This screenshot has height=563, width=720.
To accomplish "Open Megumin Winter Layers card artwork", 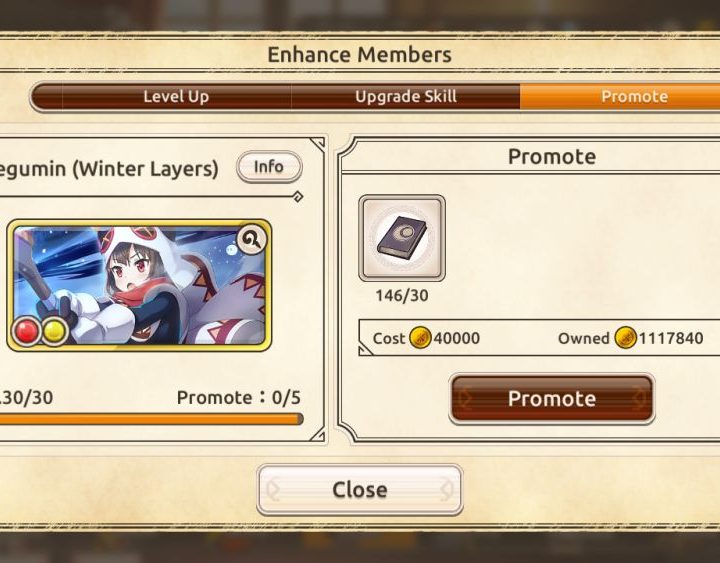I will (x=139, y=285).
